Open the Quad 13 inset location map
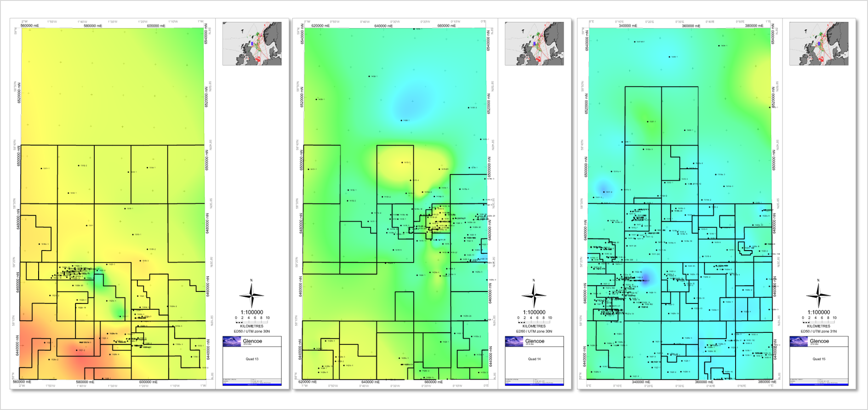 [252, 44]
